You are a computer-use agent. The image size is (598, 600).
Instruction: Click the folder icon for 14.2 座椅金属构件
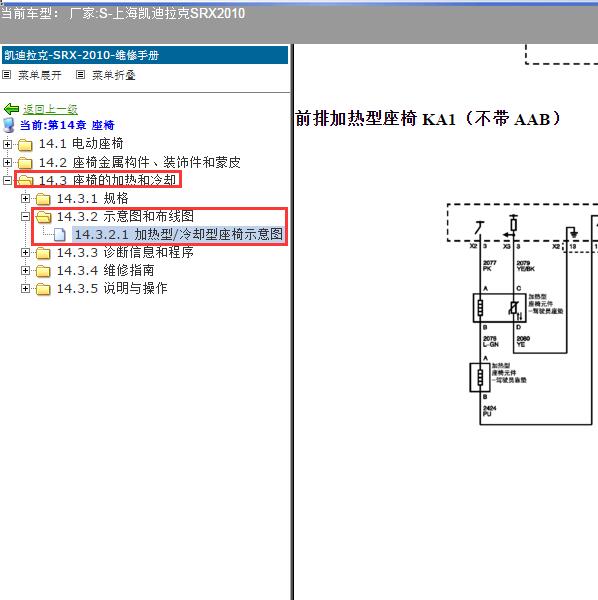coord(25,163)
